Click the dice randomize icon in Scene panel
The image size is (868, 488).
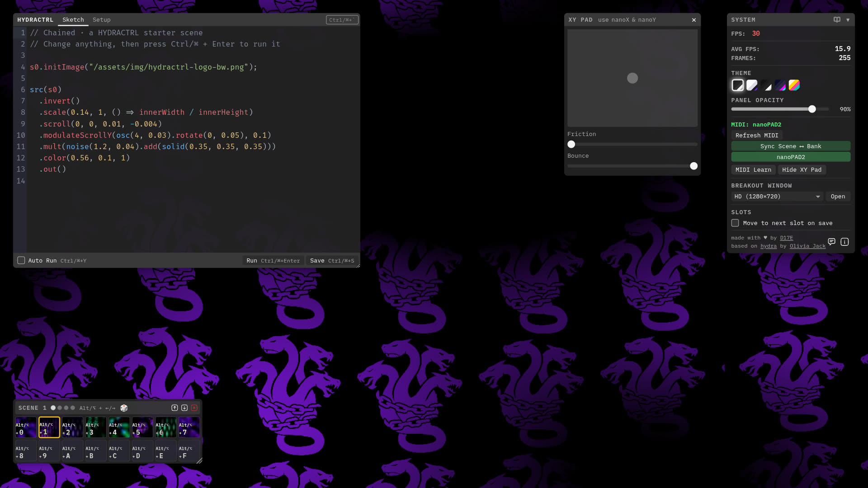(x=124, y=408)
